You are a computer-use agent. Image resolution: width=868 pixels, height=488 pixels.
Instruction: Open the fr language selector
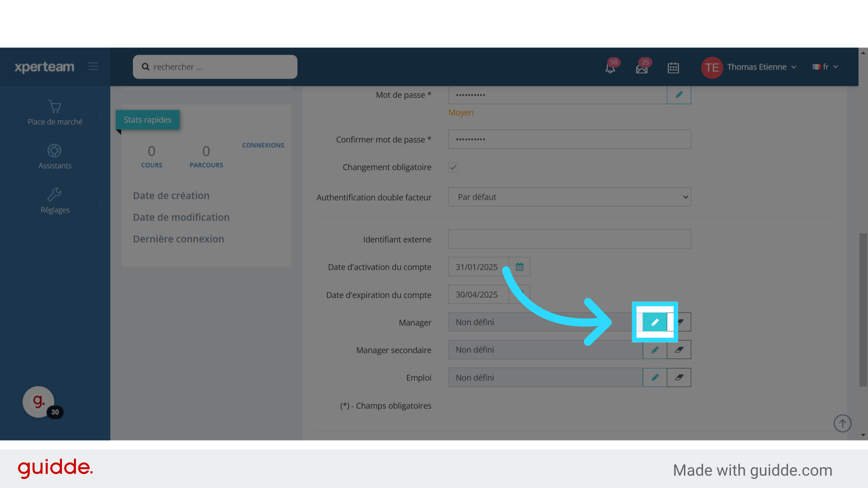point(825,67)
